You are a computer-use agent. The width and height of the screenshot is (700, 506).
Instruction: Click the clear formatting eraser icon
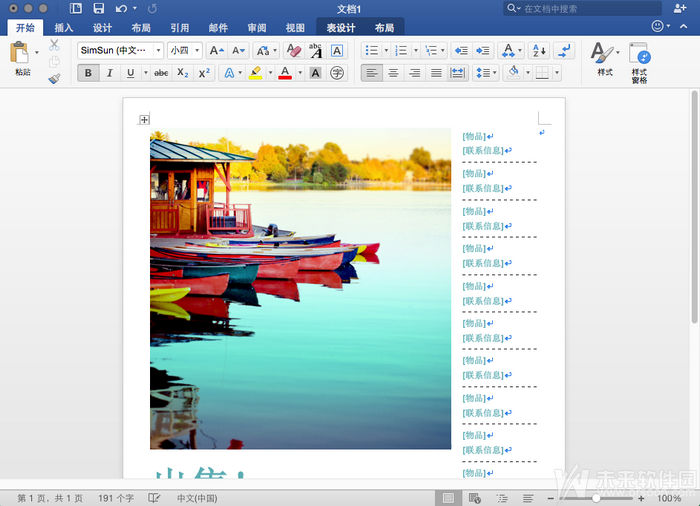pyautogui.click(x=293, y=50)
